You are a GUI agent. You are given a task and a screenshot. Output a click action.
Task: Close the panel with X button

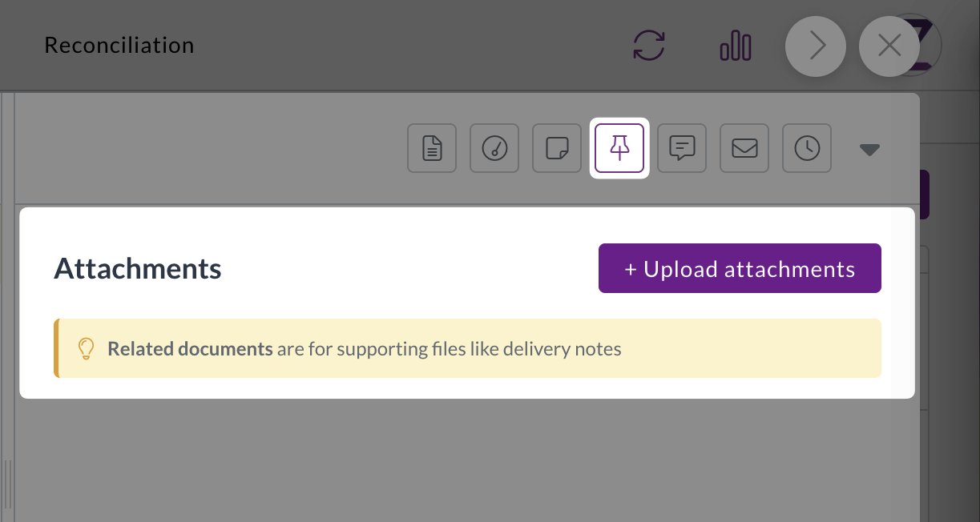(x=889, y=46)
